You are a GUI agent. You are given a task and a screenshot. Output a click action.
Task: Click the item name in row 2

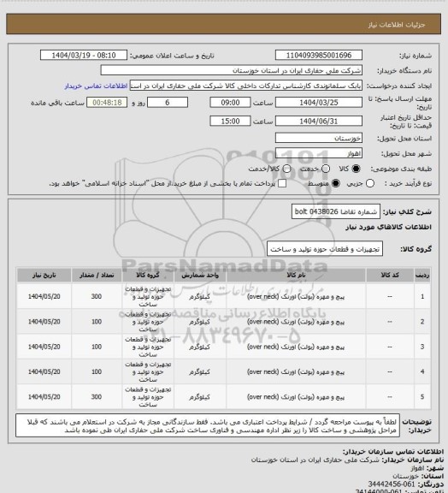[x=296, y=322]
